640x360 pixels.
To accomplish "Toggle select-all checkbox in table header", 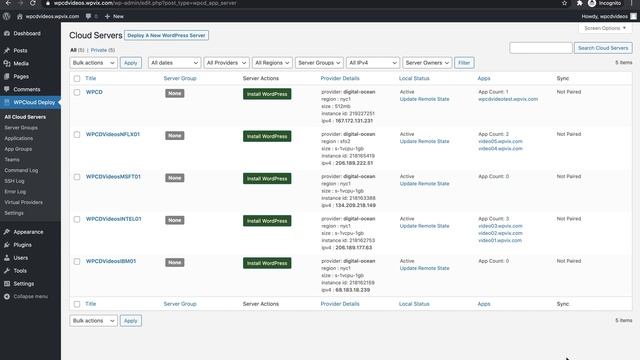I will 77,78.
